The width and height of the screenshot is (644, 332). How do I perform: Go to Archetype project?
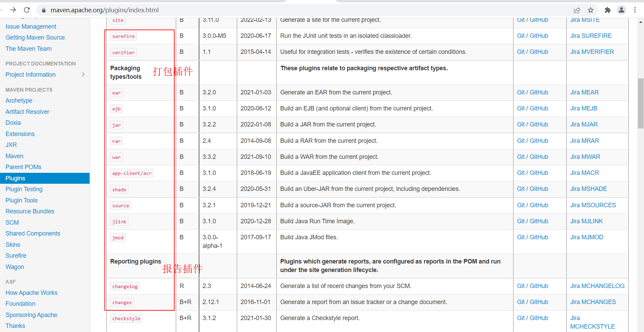tap(19, 101)
